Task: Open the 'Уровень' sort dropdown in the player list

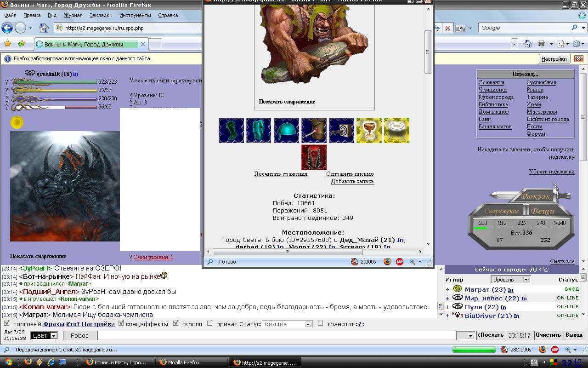Action: point(510,279)
